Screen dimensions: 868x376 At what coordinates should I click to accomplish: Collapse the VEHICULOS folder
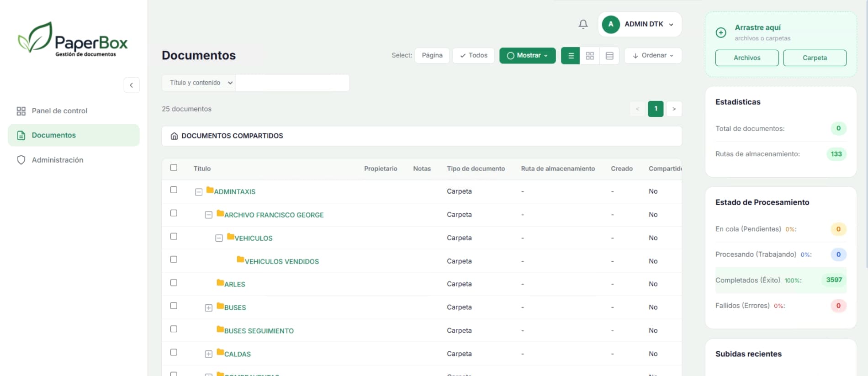(219, 238)
